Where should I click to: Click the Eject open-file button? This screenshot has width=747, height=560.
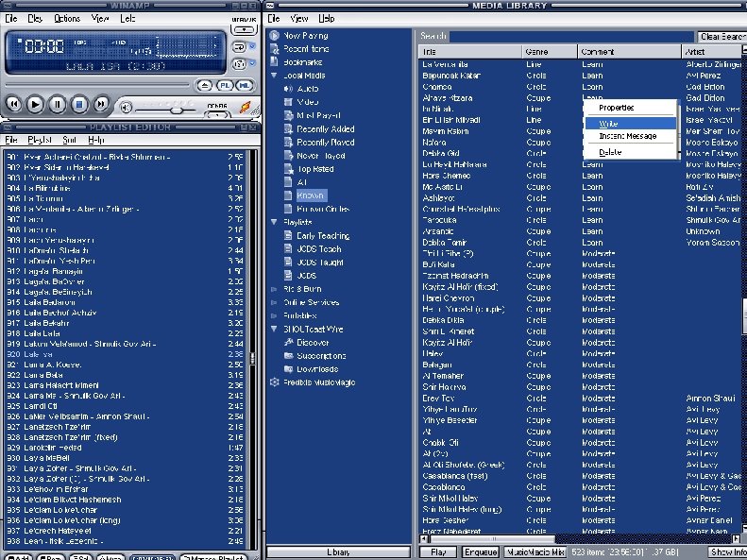tap(204, 86)
